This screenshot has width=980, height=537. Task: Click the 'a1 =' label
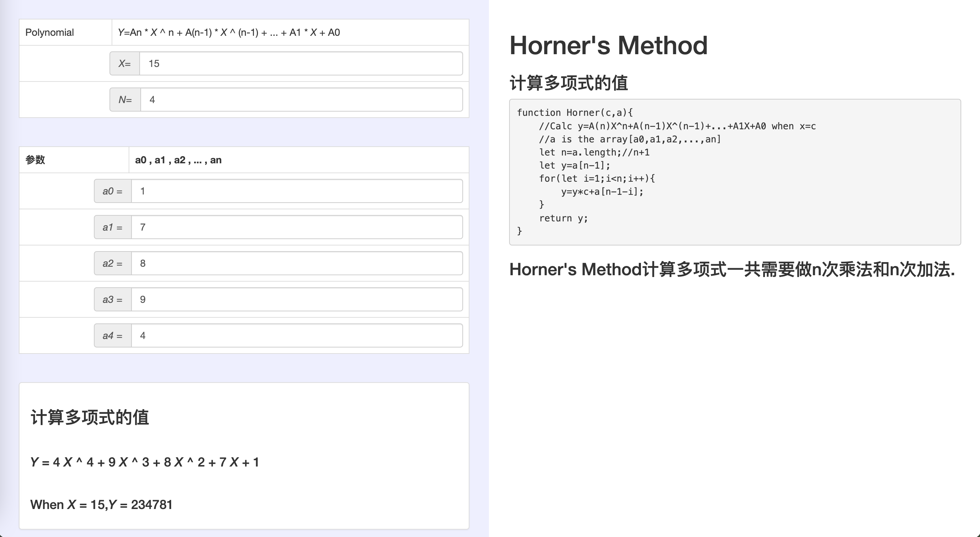(113, 227)
